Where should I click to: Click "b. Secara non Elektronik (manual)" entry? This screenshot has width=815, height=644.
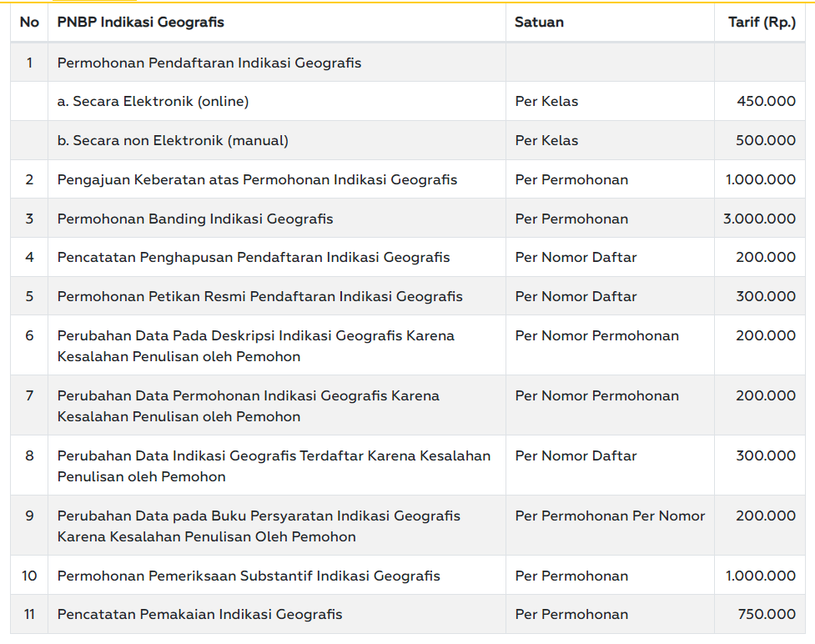coord(173,141)
